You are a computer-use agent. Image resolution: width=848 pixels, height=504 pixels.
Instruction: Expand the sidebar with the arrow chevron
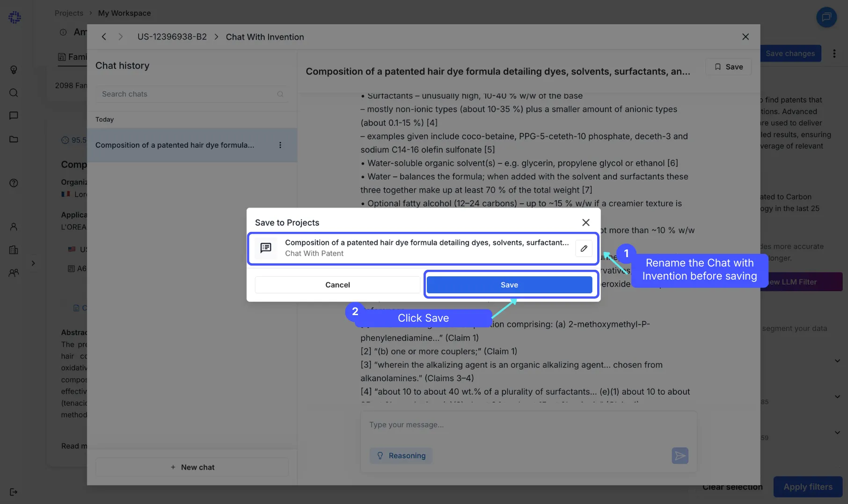pos(33,263)
